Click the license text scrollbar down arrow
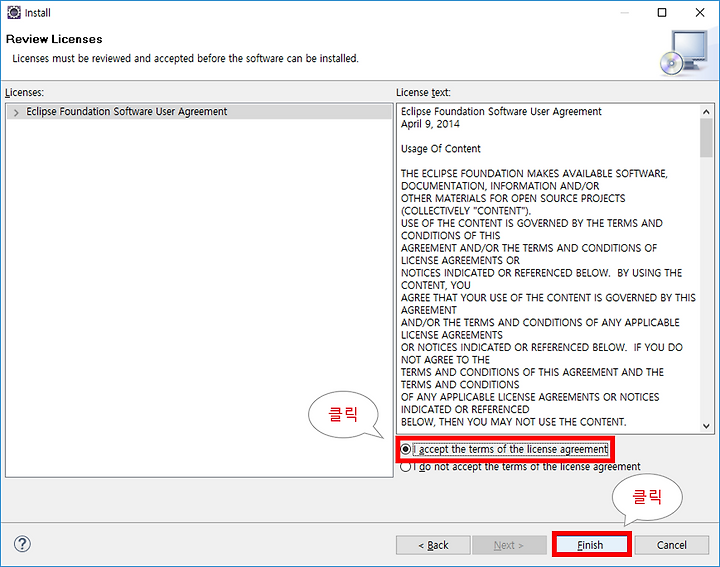Viewport: 720px width, 567px height. click(x=706, y=426)
